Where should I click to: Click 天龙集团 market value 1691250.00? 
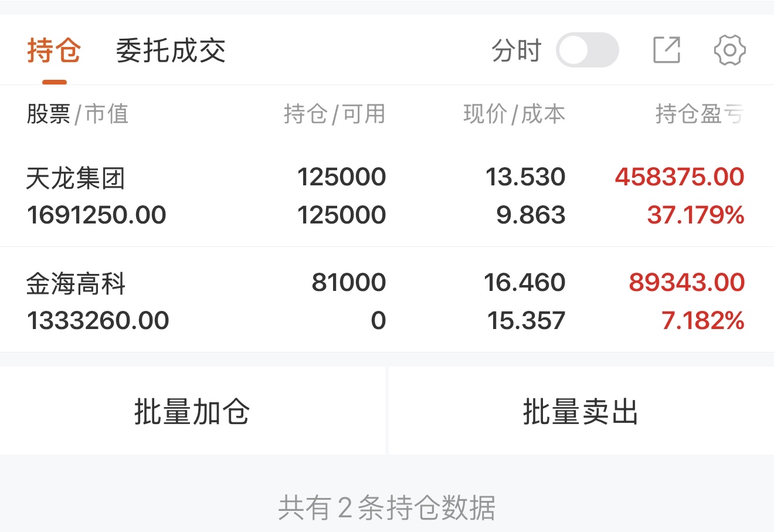97,215
